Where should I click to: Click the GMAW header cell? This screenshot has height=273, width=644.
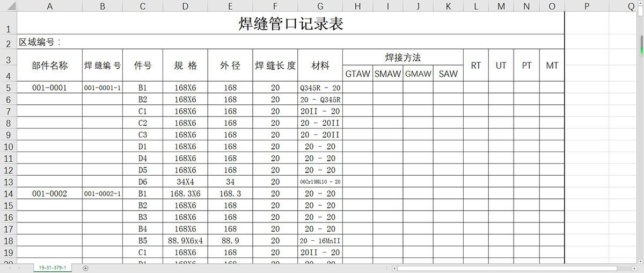click(x=418, y=74)
